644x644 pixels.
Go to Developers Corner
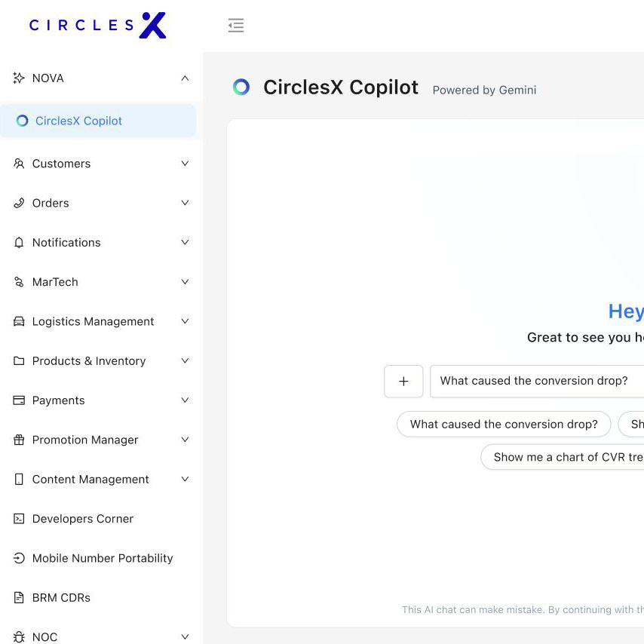click(98, 518)
